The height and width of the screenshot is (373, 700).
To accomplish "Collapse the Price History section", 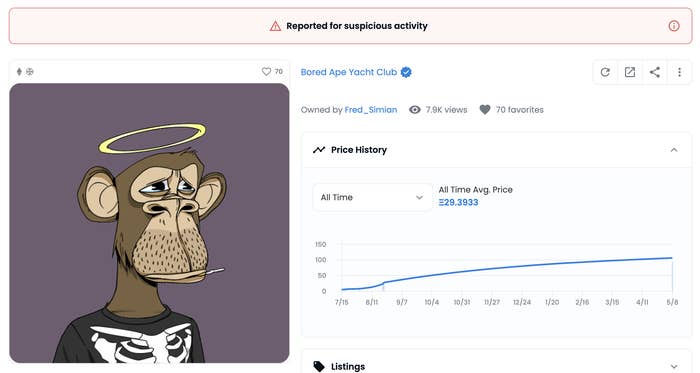I will [x=674, y=150].
